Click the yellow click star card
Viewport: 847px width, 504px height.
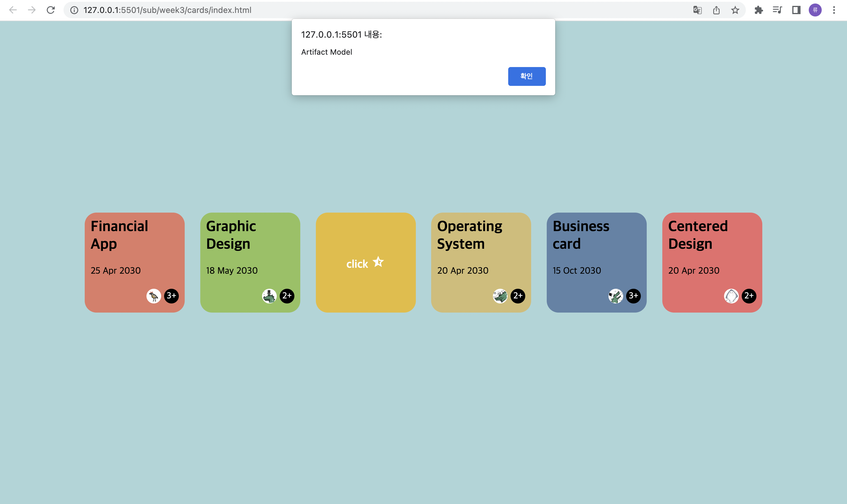point(366,263)
